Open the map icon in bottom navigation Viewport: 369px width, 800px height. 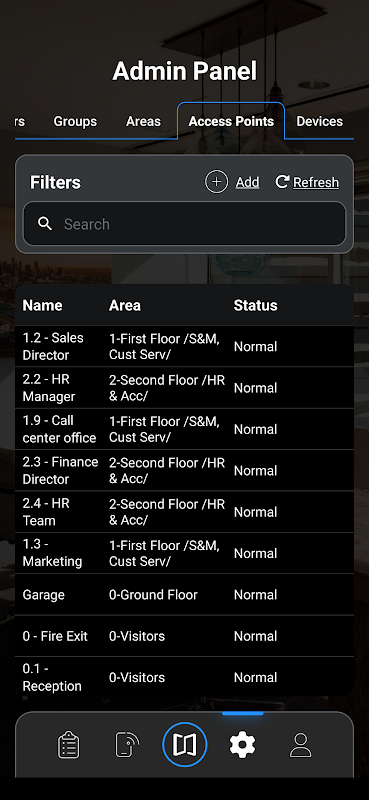click(184, 745)
